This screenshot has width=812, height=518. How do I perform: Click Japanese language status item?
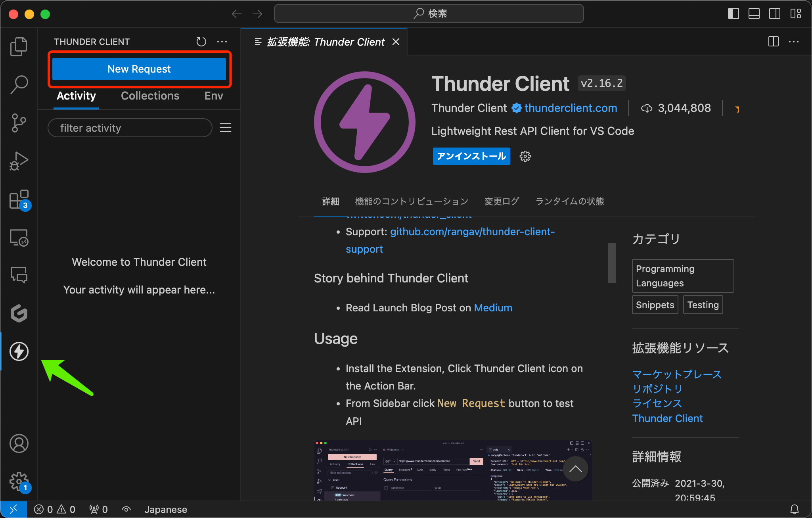click(x=166, y=509)
